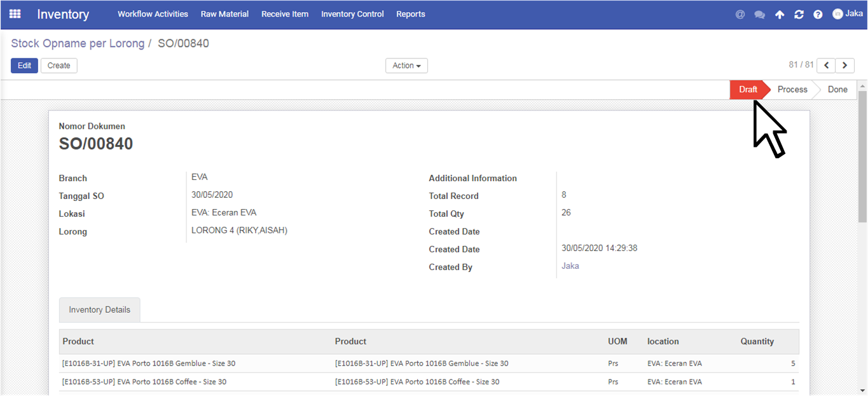
Task: Open Stock Opname per Lorong breadcrumb
Action: (x=78, y=44)
